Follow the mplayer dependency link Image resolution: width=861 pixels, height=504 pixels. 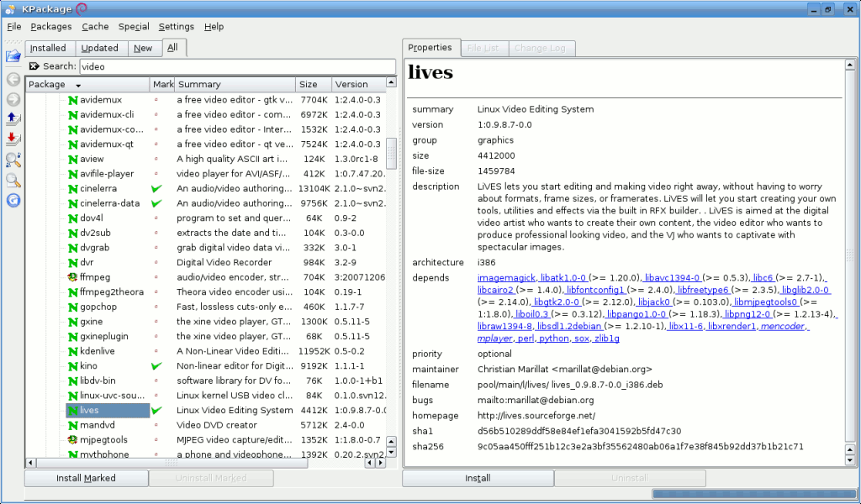click(x=494, y=339)
